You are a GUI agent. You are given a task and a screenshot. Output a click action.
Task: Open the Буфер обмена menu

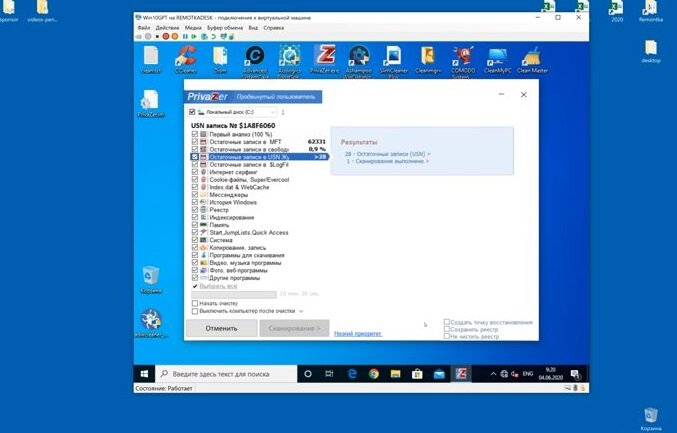coord(225,28)
